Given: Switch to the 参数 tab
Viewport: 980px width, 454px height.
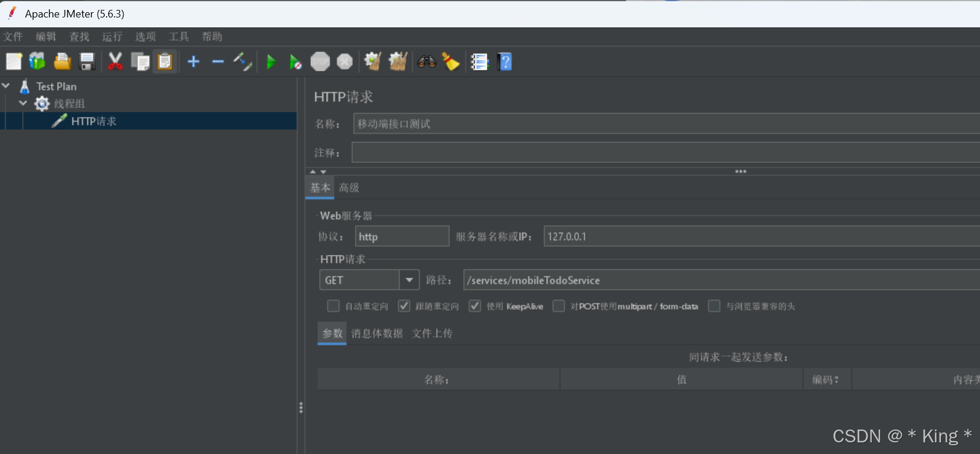Looking at the screenshot, I should pos(332,333).
